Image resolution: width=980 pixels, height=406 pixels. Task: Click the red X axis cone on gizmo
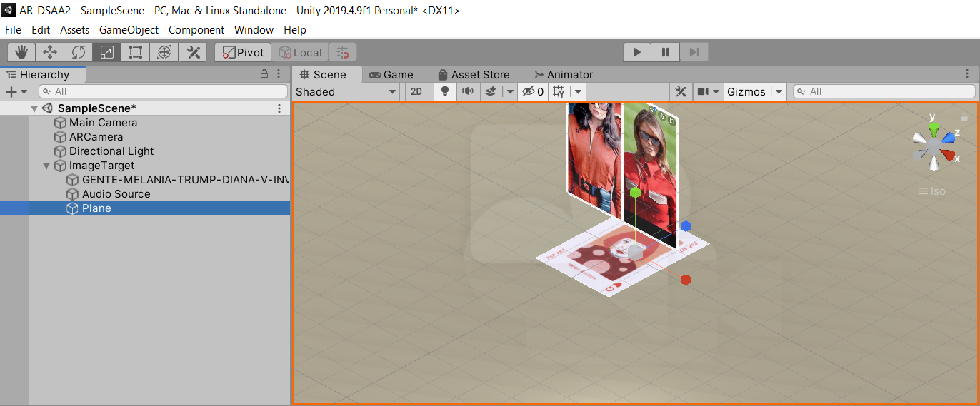click(949, 155)
